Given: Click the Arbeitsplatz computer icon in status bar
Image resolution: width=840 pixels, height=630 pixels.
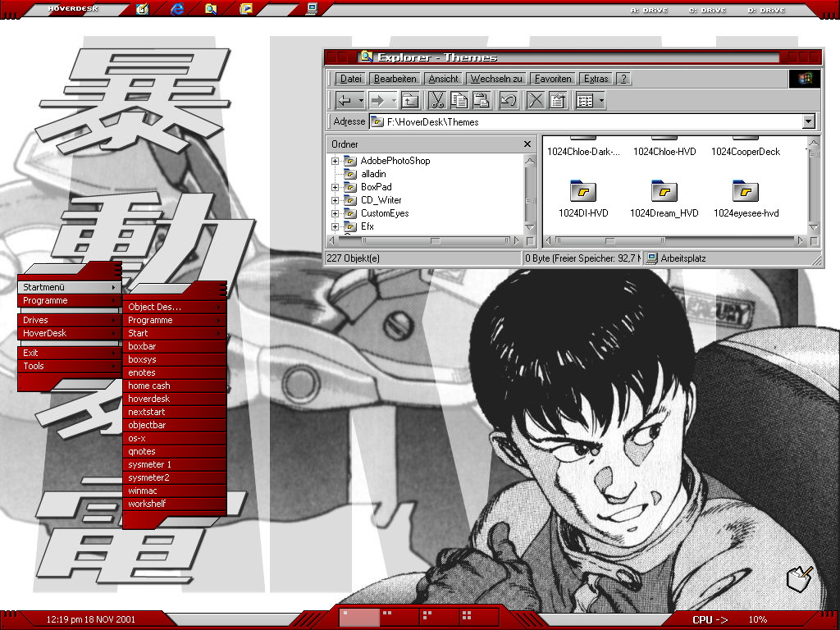Looking at the screenshot, I should click(x=652, y=258).
